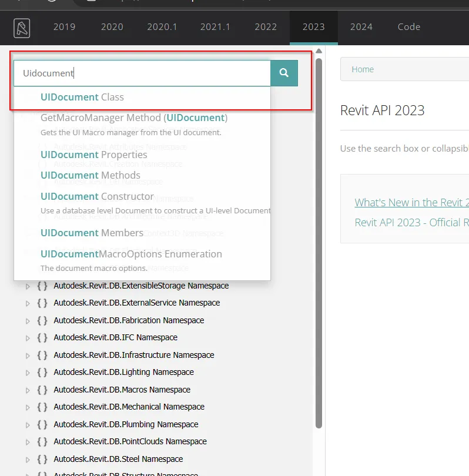Expand Autodesk.Revit.DB.Lighting Namespace arrow
The image size is (469, 476).
click(x=28, y=373)
